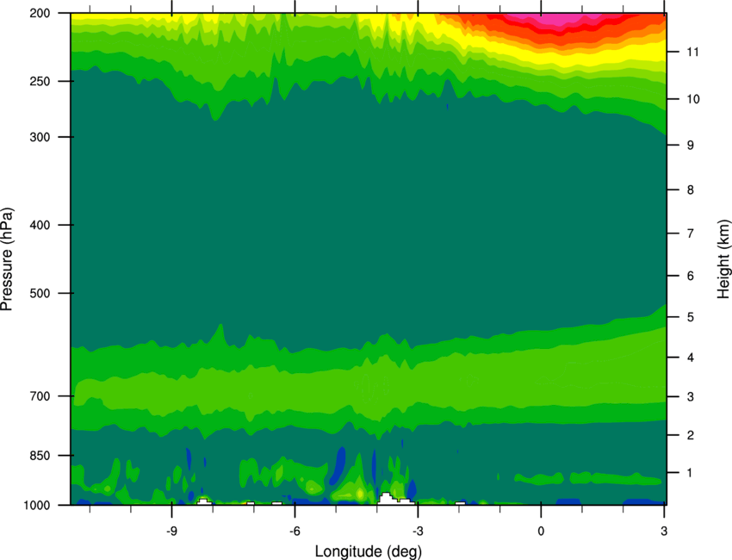Click the 5 km height label
Image resolution: width=732 pixels, height=560 pixels.
[691, 318]
